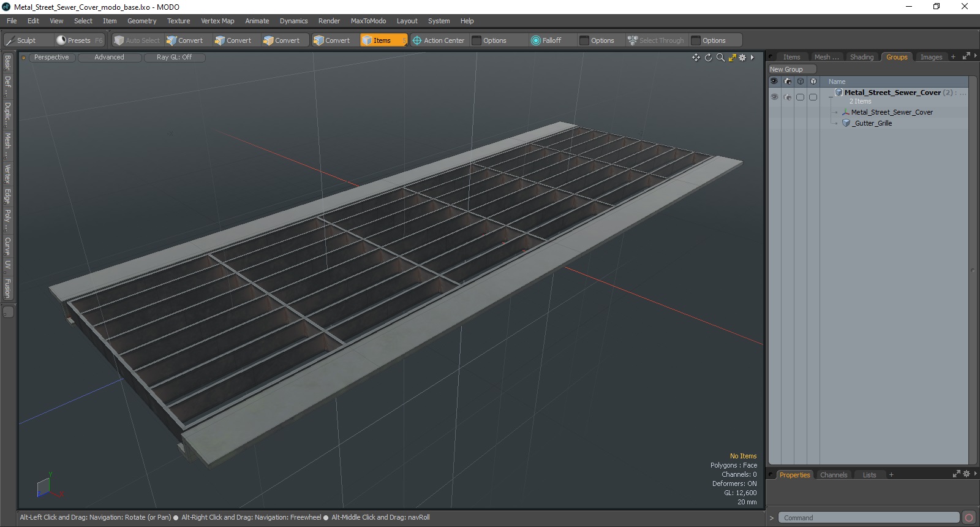Add a new tab to Groups panel
This screenshot has width=980, height=527.
(953, 57)
